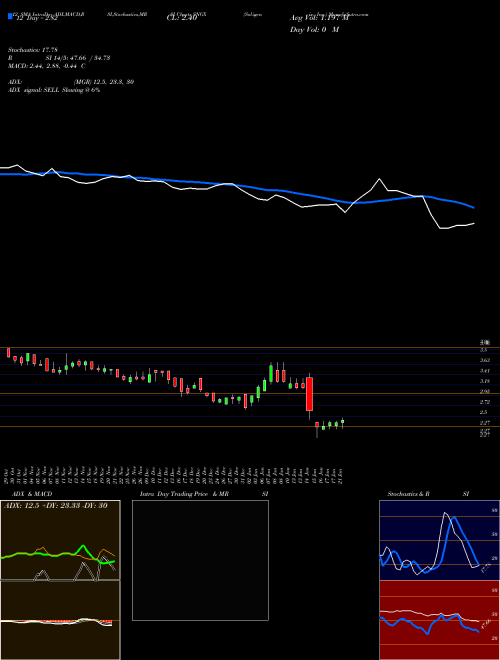Click the '2.72' price axis label
This screenshot has width=500, height=660.
tap(485, 402)
